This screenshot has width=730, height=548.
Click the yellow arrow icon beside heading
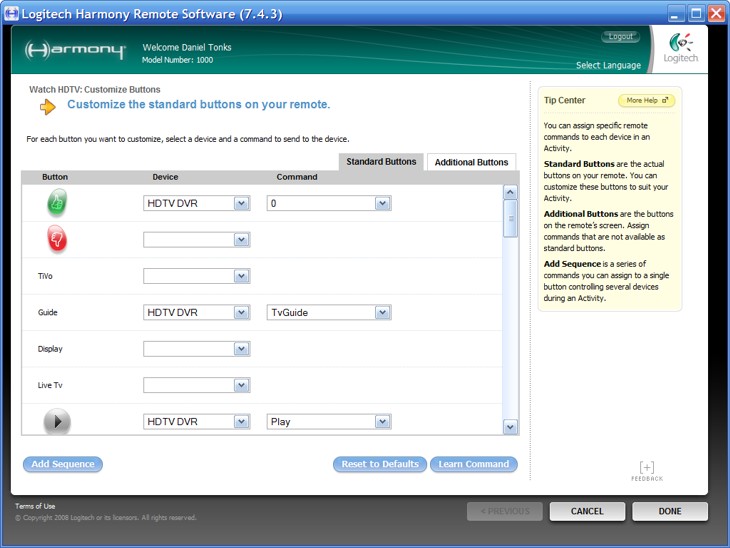[47, 107]
